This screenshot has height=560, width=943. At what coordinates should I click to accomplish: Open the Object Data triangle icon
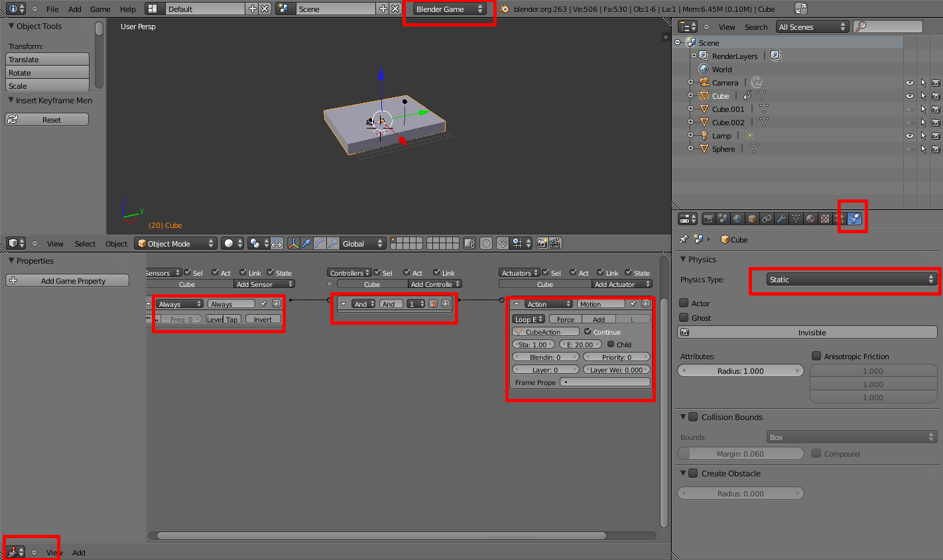click(796, 219)
